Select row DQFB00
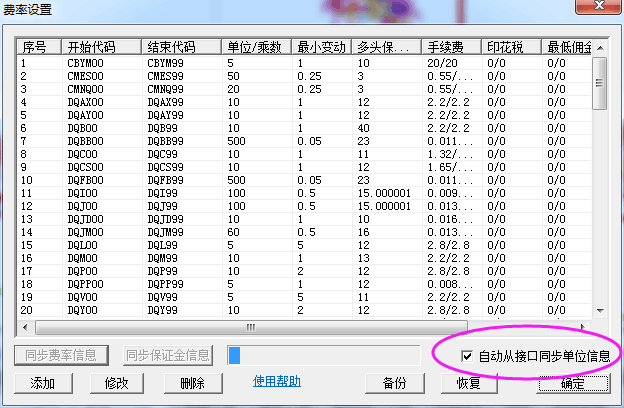The width and height of the screenshot is (624, 408). coord(304,180)
